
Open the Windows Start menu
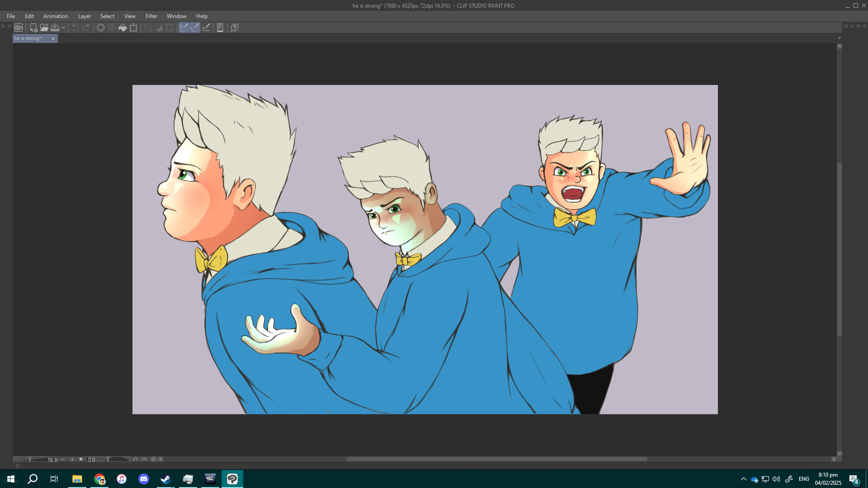coord(11,479)
